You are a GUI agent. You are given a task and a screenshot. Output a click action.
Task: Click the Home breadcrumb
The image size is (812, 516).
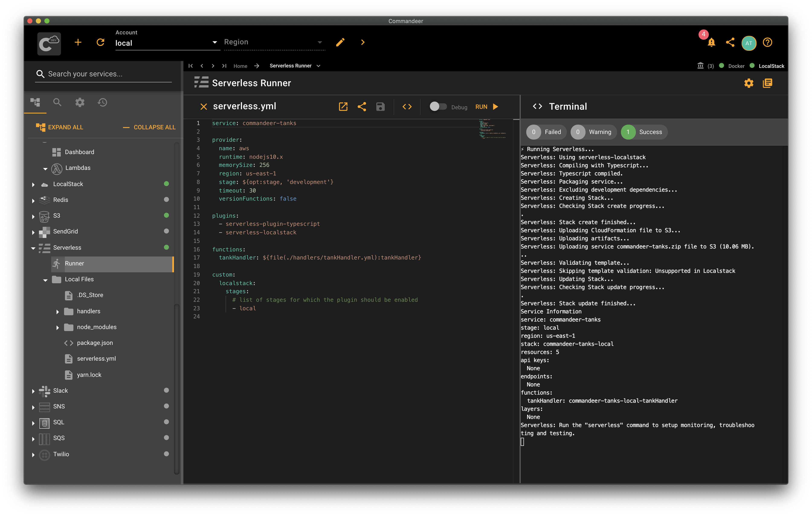click(x=240, y=66)
